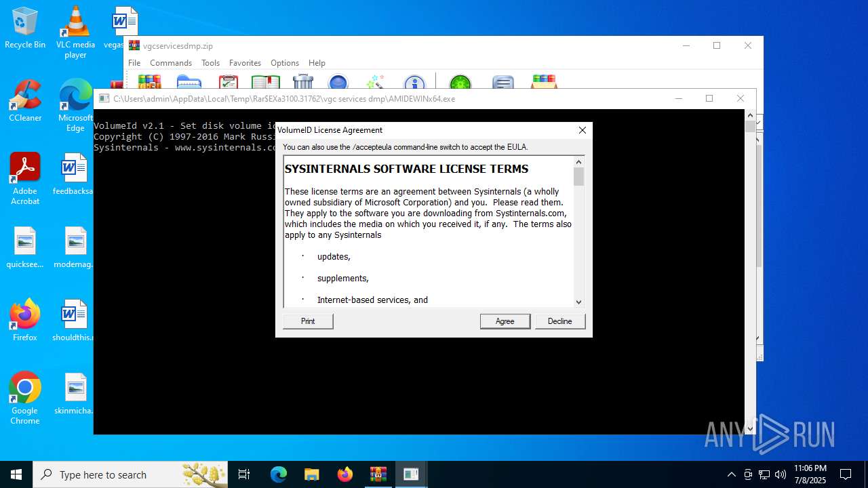Viewport: 868px width, 488px height.
Task: Select VLC media player desktop shortcut
Action: pos(75,32)
